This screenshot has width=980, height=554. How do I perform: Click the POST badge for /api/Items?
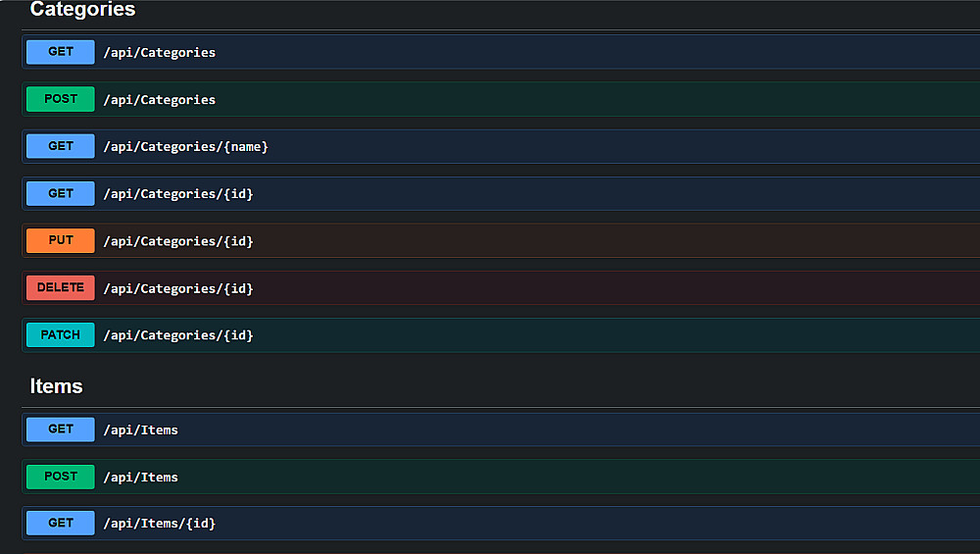[61, 477]
